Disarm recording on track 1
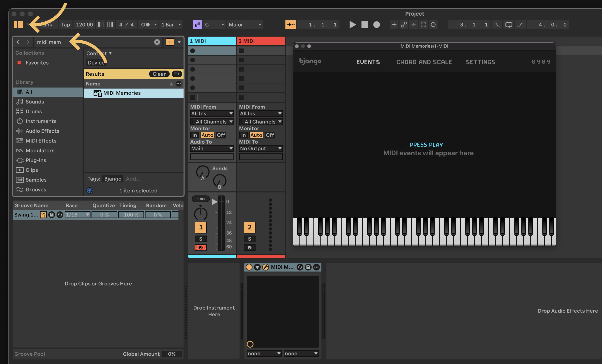 (201, 248)
